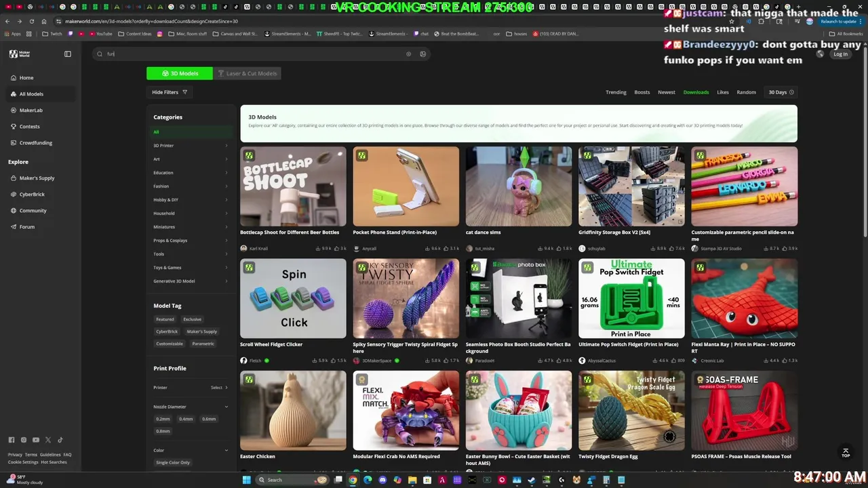Open Gridfinity Storage Box V2 thumbnail
This screenshot has width=868, height=488.
coord(631,186)
